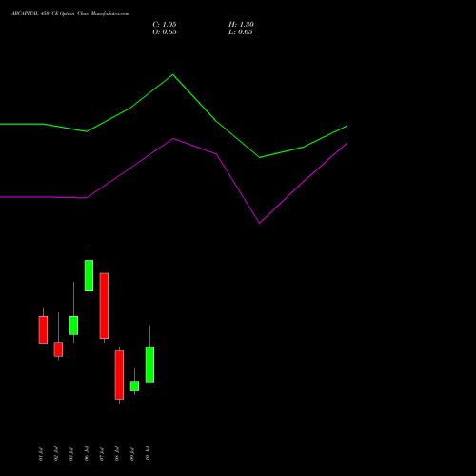Click the red candlestick for 02 Jul
Image resolution: width=476 pixels, height=476 pixels.
point(58,349)
